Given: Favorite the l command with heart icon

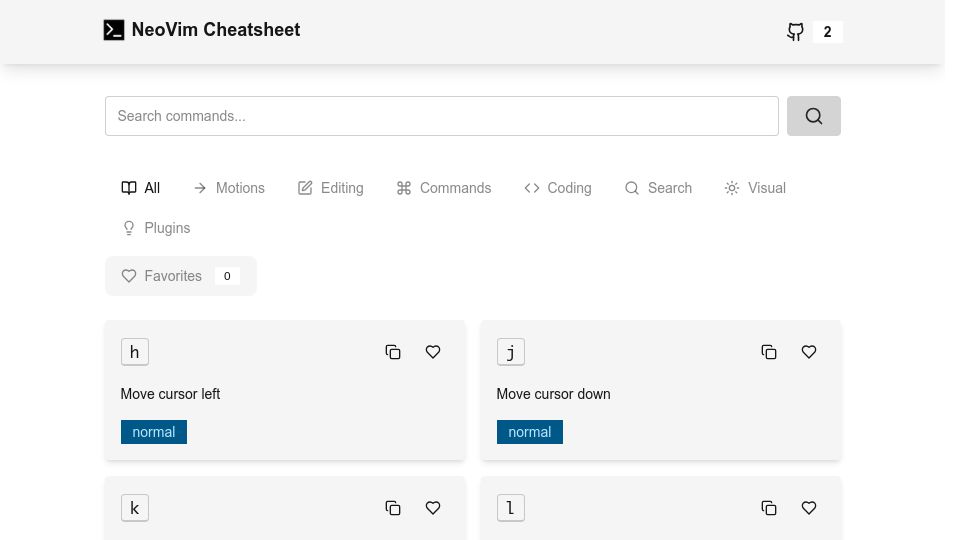Looking at the screenshot, I should pos(809,508).
